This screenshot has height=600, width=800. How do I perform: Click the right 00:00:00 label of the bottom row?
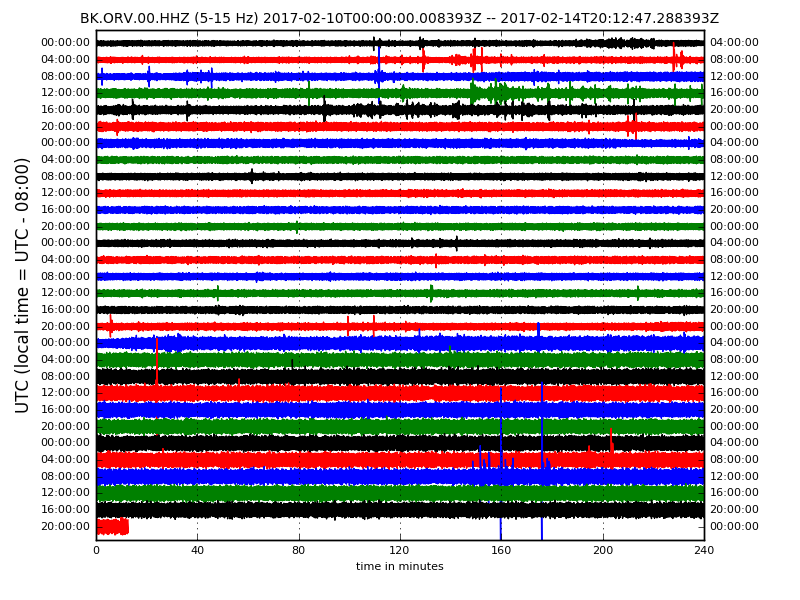pos(734,527)
